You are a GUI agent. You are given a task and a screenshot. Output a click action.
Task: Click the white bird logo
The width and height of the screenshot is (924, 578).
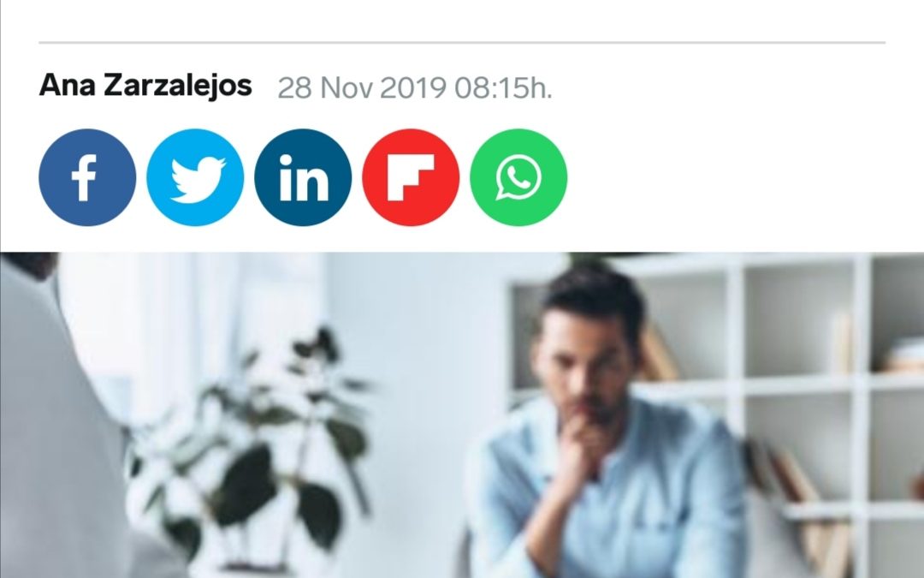click(198, 180)
